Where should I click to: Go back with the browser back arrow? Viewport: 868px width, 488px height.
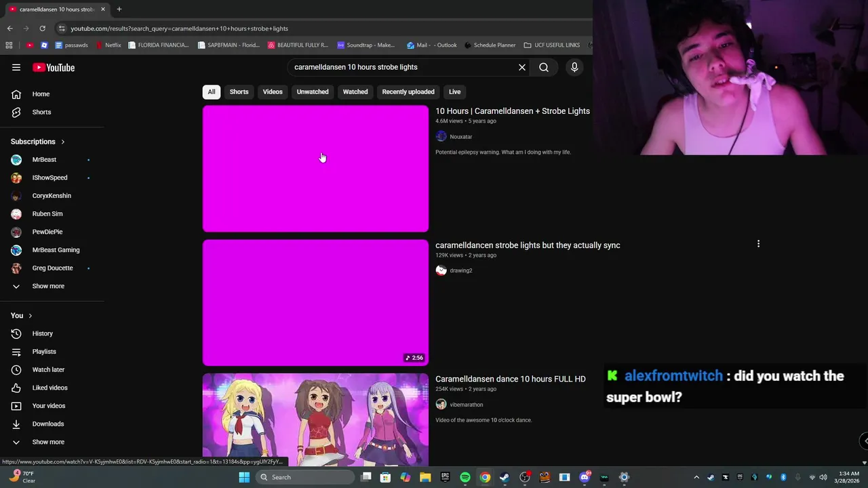pos(9,28)
